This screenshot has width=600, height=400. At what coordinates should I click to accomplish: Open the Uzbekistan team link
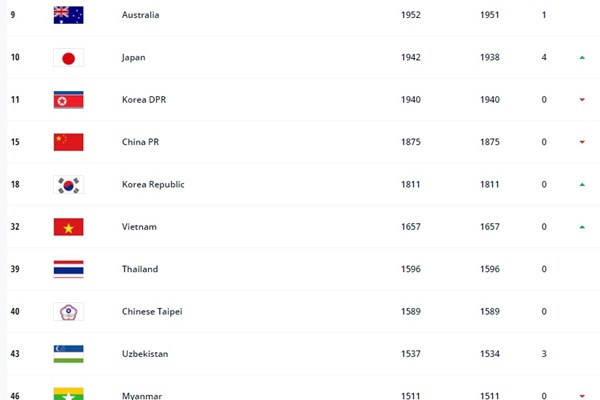pyautogui.click(x=145, y=354)
